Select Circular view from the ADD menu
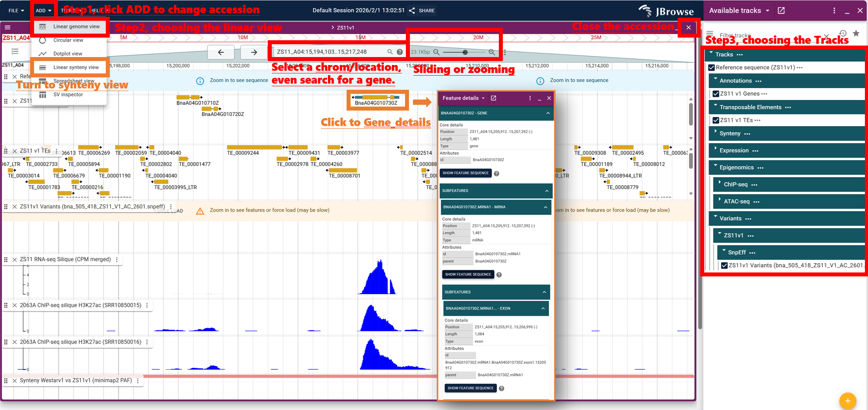Screen dimensions: 868x410 tap(68, 40)
